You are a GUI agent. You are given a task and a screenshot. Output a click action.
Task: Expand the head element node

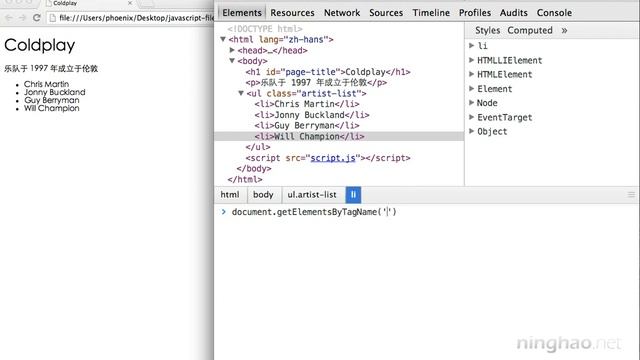[x=232, y=50]
